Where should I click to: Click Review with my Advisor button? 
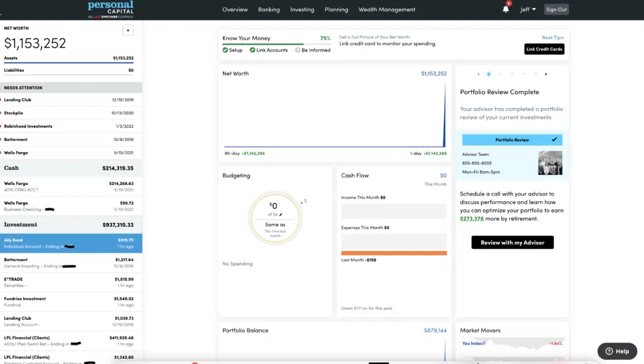click(512, 242)
